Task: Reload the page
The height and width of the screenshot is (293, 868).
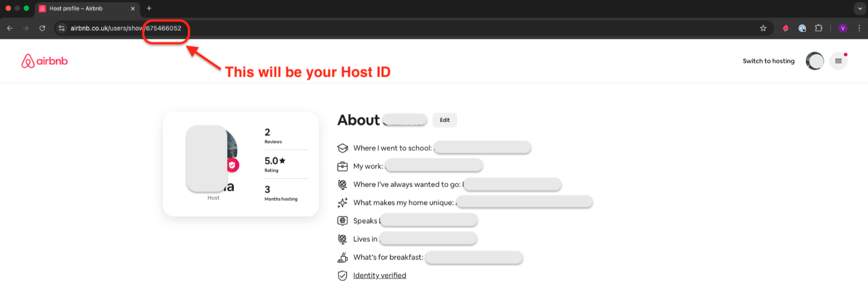Action: 42,28
